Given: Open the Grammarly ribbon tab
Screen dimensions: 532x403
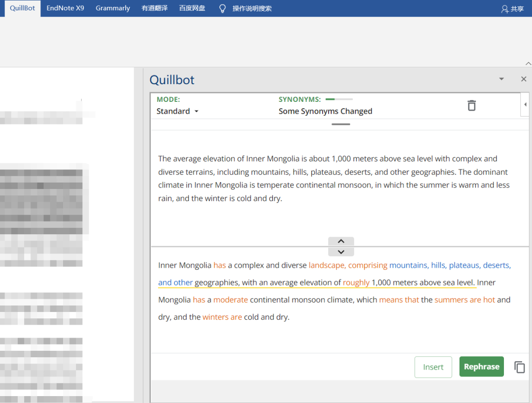Looking at the screenshot, I should point(113,8).
